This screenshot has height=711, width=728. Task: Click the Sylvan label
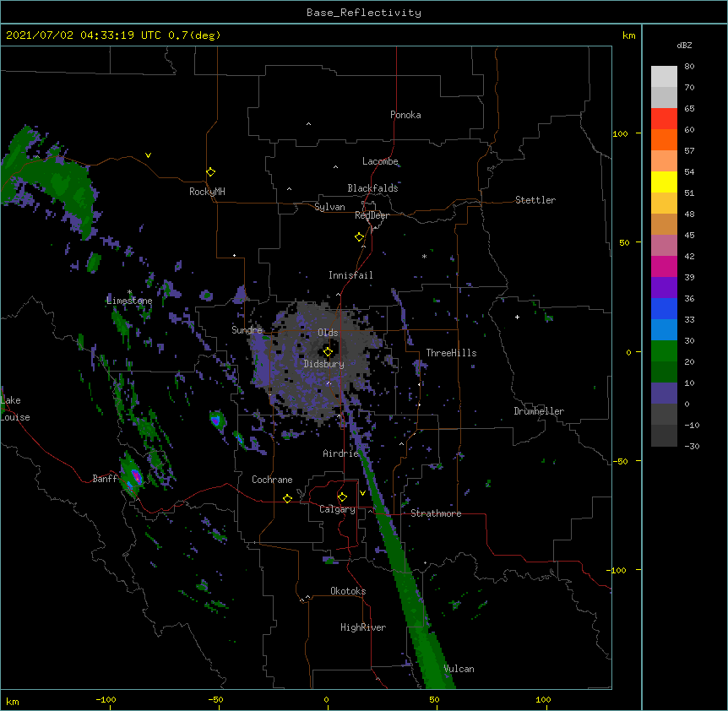(329, 207)
